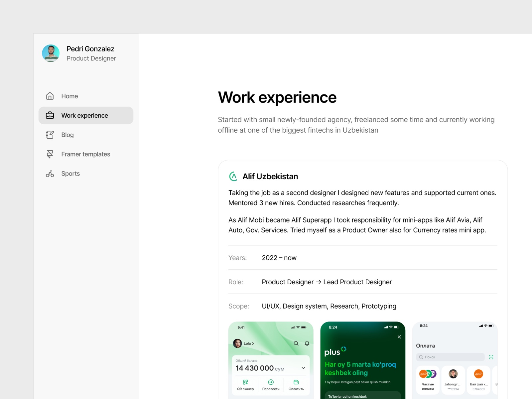532x399 pixels.
Task: Click Pedri Gonzalez profile avatar
Action: coord(51,53)
